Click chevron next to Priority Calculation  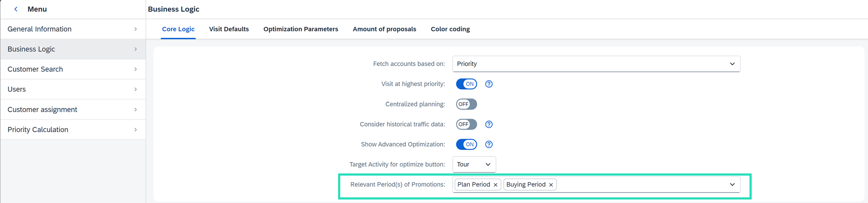point(135,130)
